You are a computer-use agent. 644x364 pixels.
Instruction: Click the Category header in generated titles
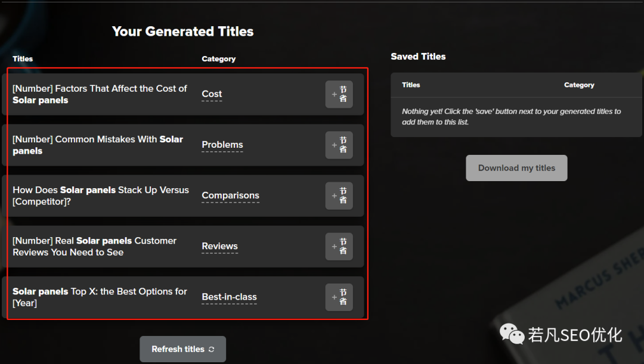(x=218, y=59)
